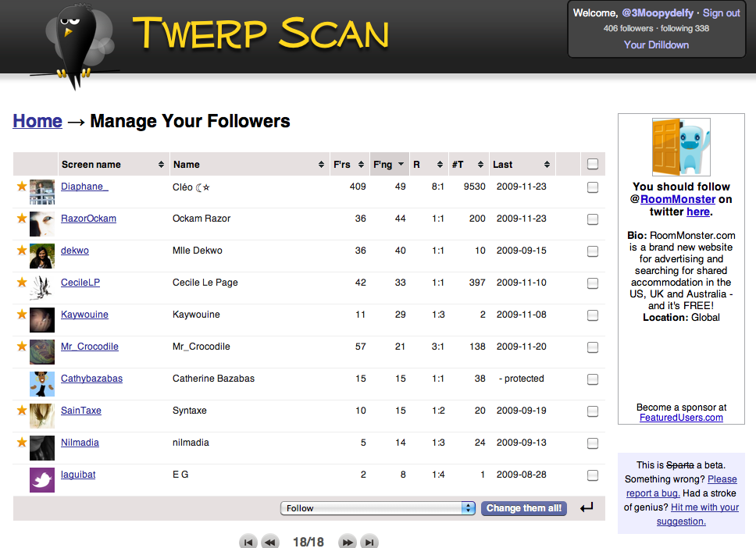
Task: Check the box for Mr_Crocodile
Action: (x=593, y=347)
